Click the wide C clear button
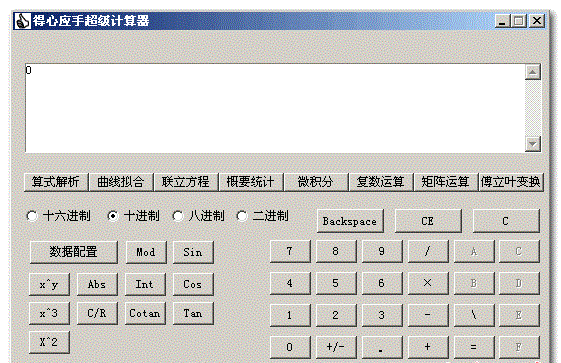Image resolution: width=561 pixels, height=363 pixels. point(506,221)
